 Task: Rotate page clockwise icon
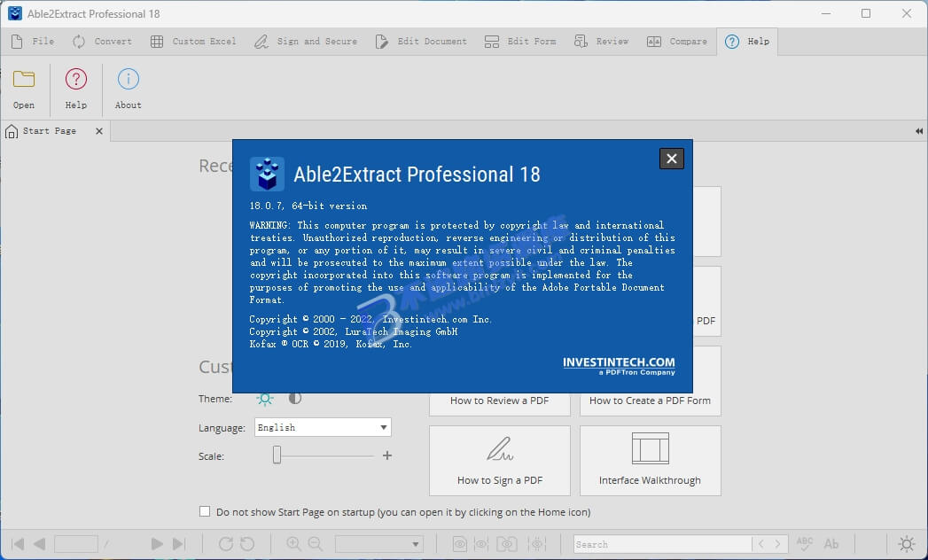225,544
